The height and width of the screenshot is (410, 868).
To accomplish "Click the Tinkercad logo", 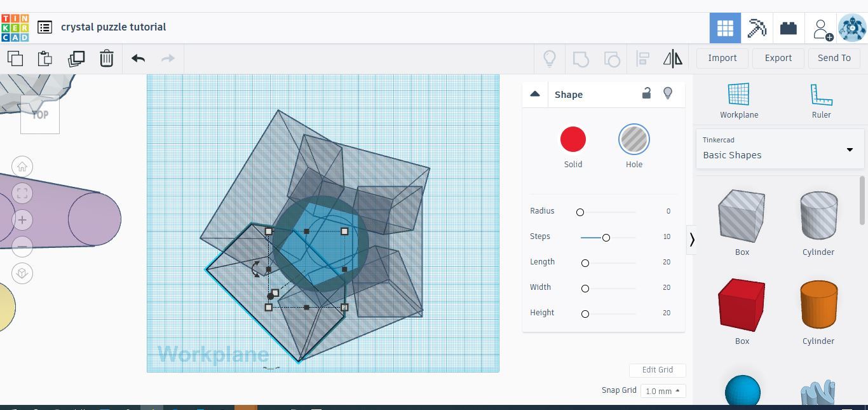I will tap(15, 27).
